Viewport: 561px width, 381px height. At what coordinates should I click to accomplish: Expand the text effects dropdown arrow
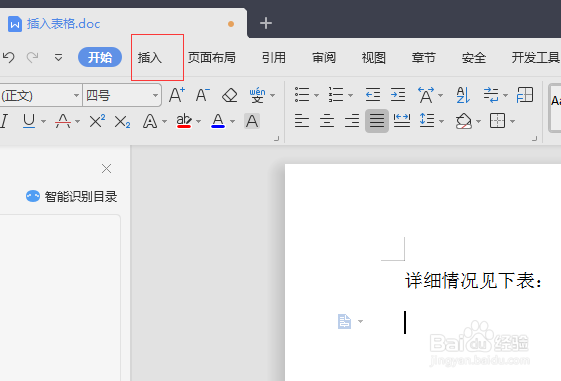pyautogui.click(x=164, y=122)
